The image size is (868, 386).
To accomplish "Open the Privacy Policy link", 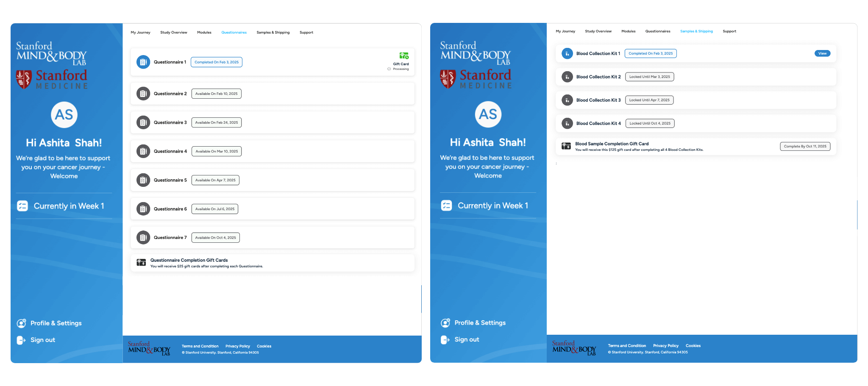I will 237,346.
